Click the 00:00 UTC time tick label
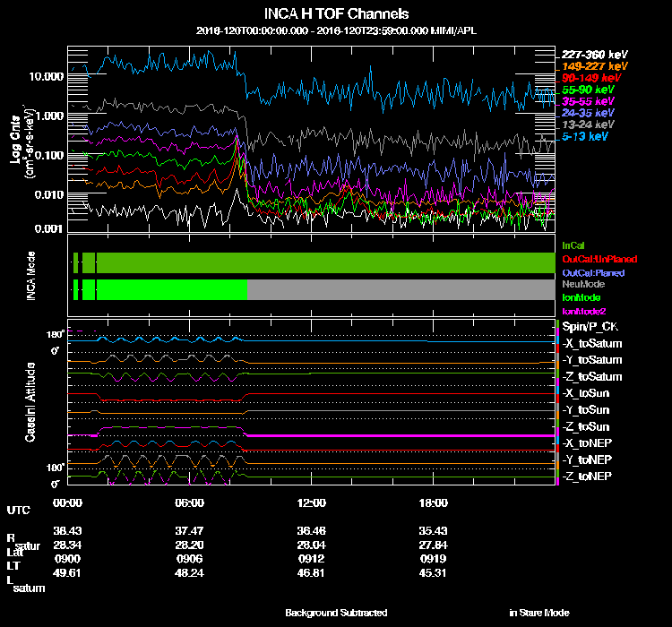This screenshot has width=672, height=627. point(67,502)
